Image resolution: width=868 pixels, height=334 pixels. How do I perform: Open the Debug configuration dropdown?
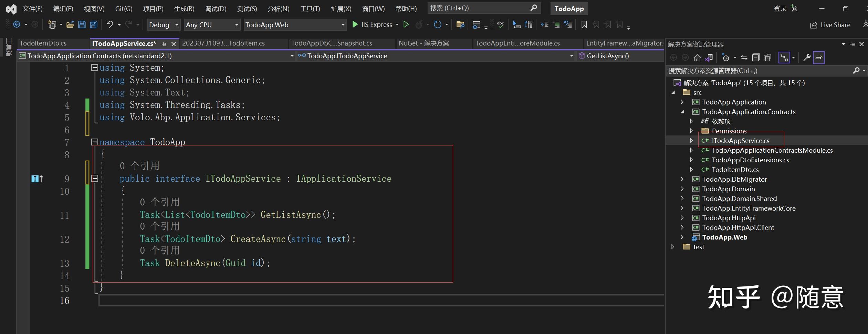tap(164, 24)
